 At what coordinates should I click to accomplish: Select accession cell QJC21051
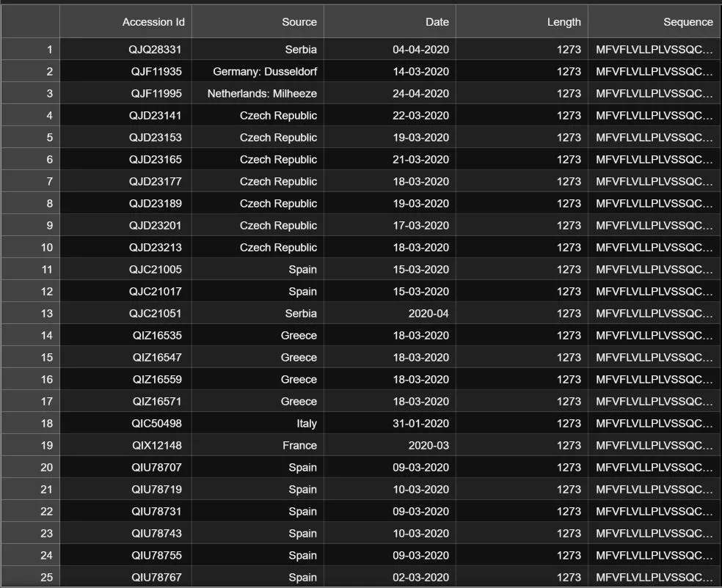pyautogui.click(x=125, y=313)
